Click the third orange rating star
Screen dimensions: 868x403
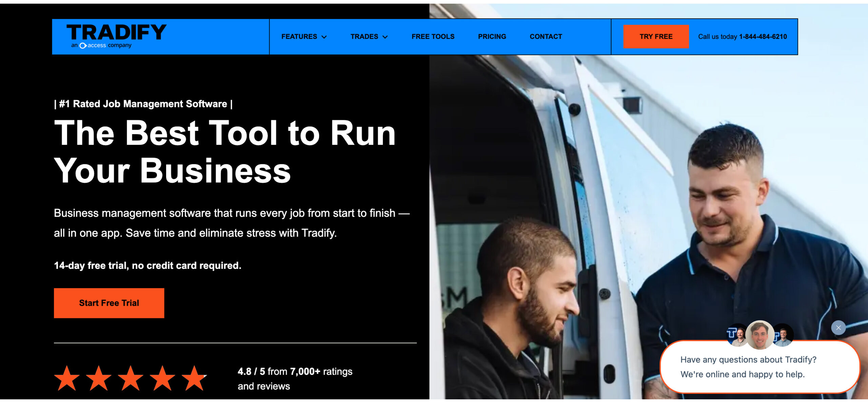131,378
